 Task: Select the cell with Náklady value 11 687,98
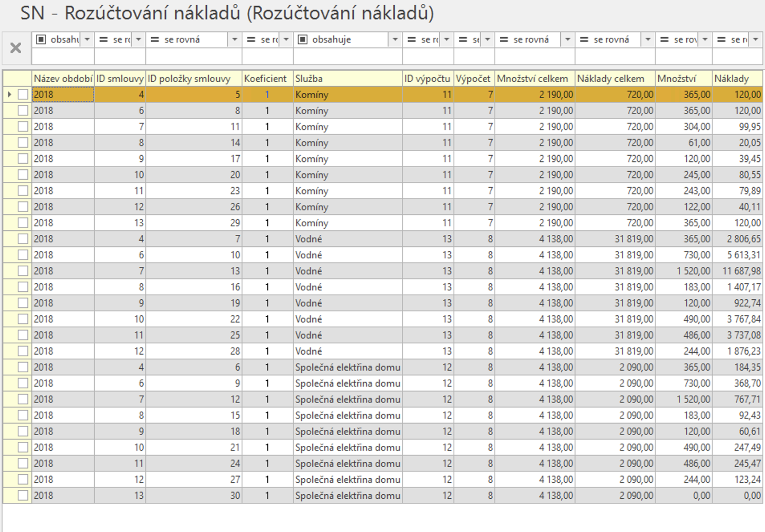[738, 271]
